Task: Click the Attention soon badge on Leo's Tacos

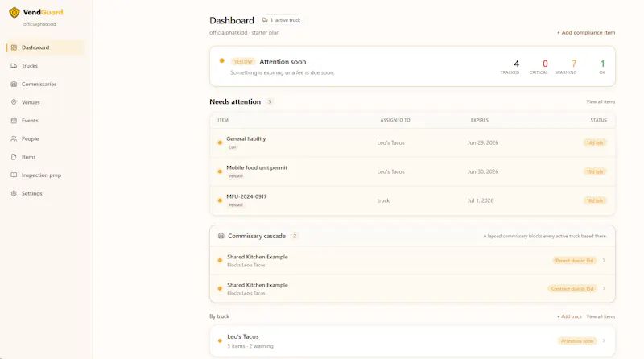Action: point(577,341)
